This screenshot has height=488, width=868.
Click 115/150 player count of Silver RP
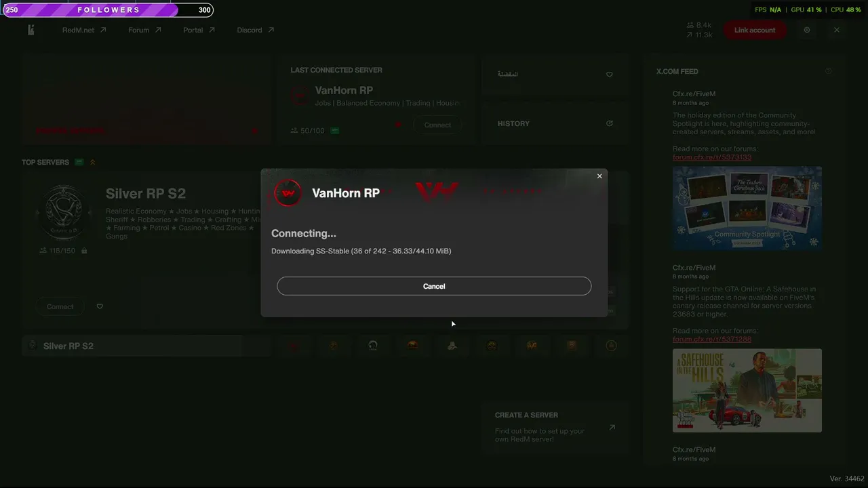[57, 251]
